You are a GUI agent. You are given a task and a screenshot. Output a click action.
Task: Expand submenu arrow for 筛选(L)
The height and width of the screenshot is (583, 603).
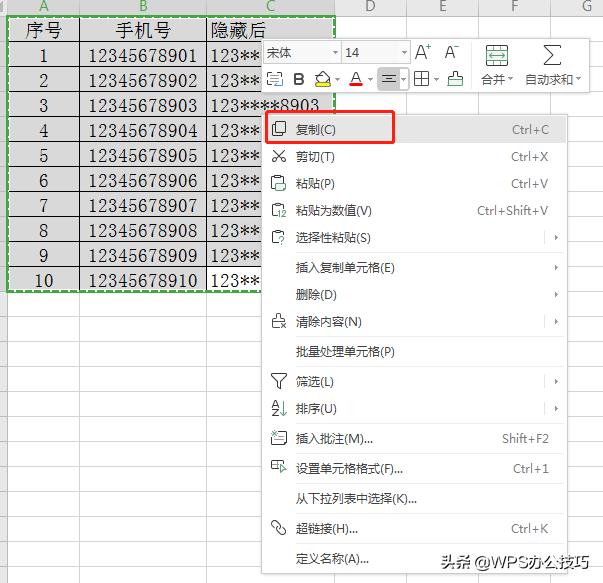click(x=556, y=381)
